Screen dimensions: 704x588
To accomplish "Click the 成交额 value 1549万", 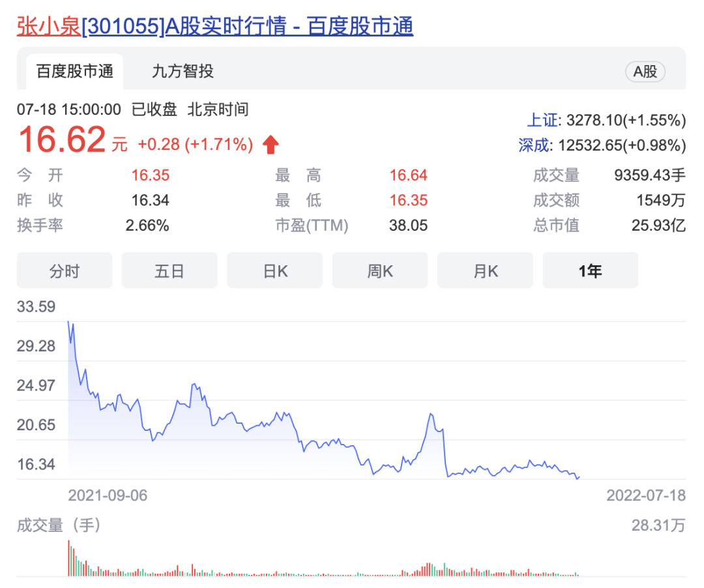I will 661,200.
